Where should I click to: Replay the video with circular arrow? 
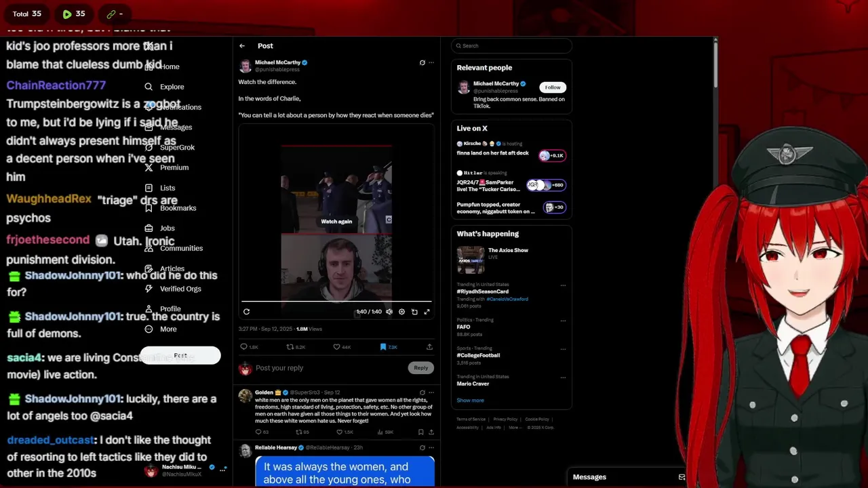point(246,312)
